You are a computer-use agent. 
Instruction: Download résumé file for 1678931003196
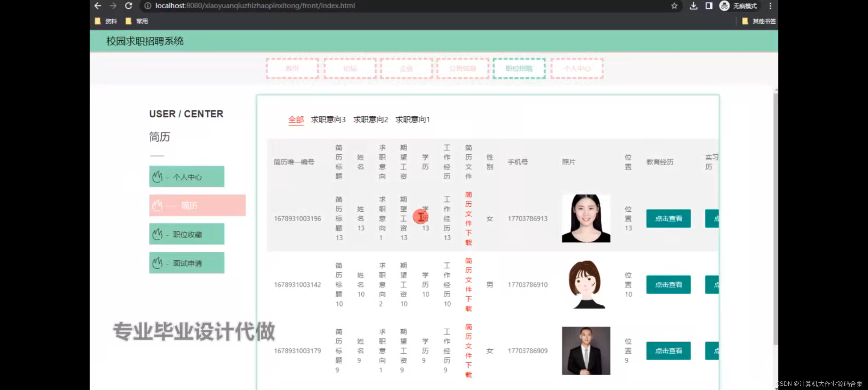pyautogui.click(x=468, y=218)
